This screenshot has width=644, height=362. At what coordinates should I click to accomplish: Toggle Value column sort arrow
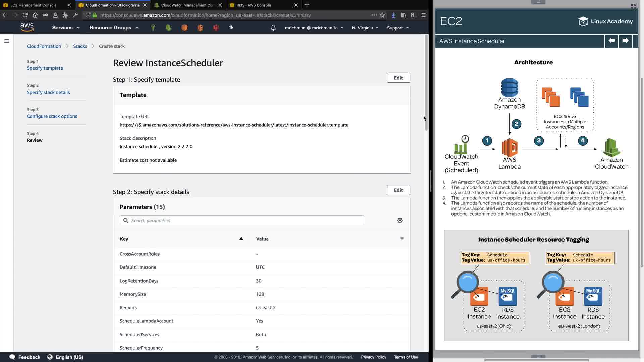point(402,239)
